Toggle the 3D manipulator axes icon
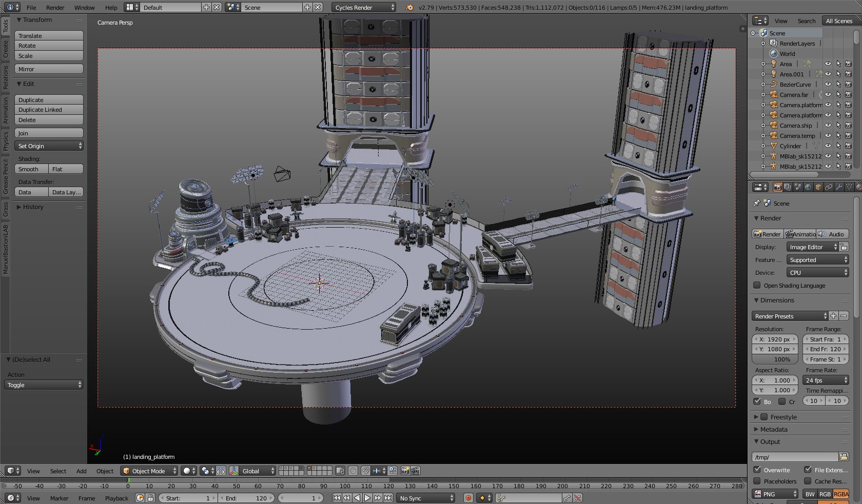 click(234, 471)
